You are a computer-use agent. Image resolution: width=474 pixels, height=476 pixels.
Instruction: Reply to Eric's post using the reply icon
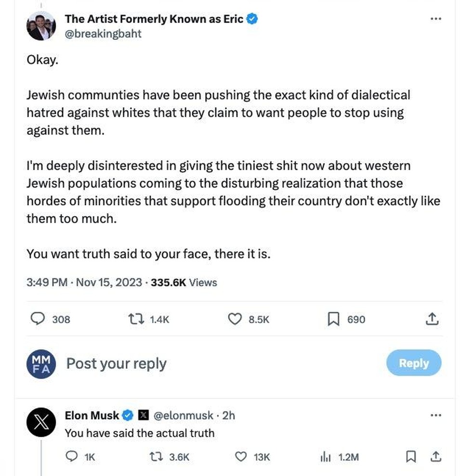point(38,319)
